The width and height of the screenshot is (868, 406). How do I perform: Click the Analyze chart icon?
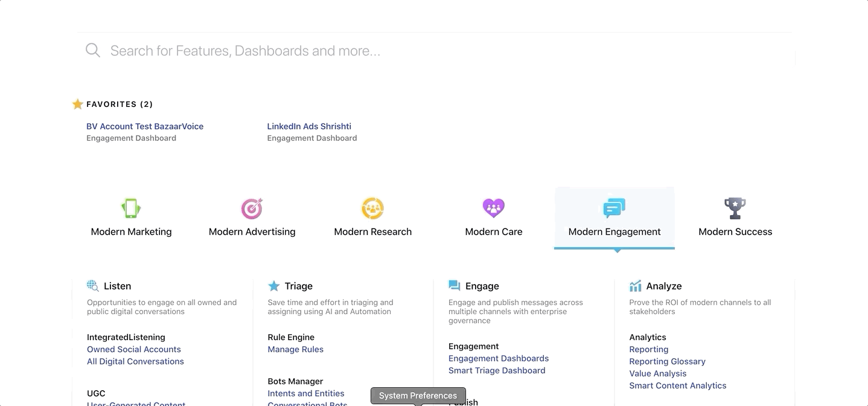pos(635,286)
